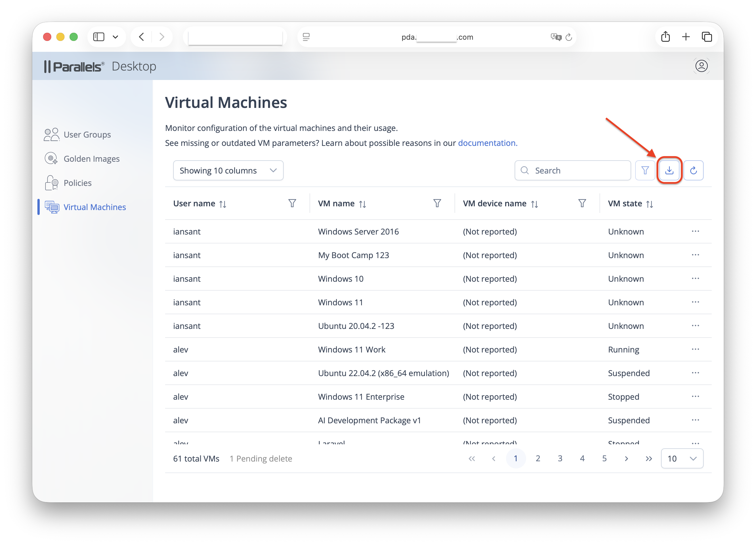Click into the Search field
Image resolution: width=756 pixels, height=545 pixels.
pos(573,170)
